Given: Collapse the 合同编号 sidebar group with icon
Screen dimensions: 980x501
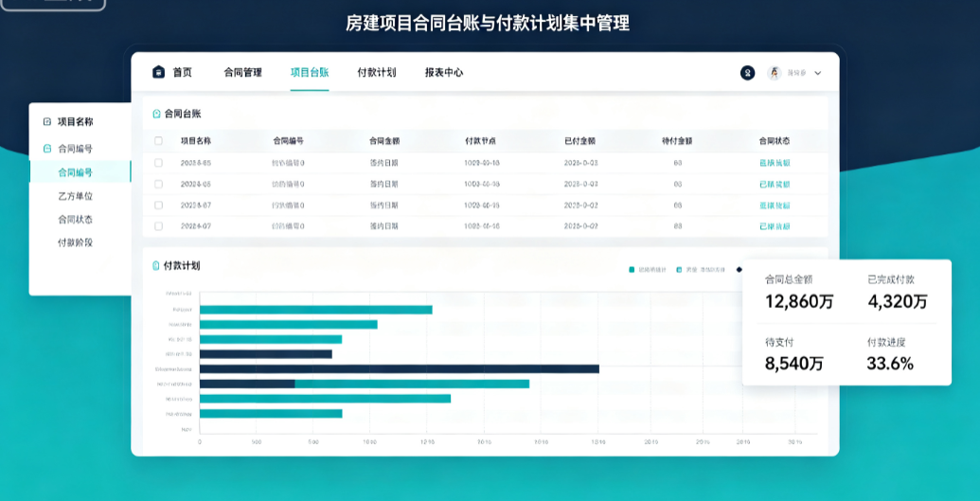Looking at the screenshot, I should 75,149.
